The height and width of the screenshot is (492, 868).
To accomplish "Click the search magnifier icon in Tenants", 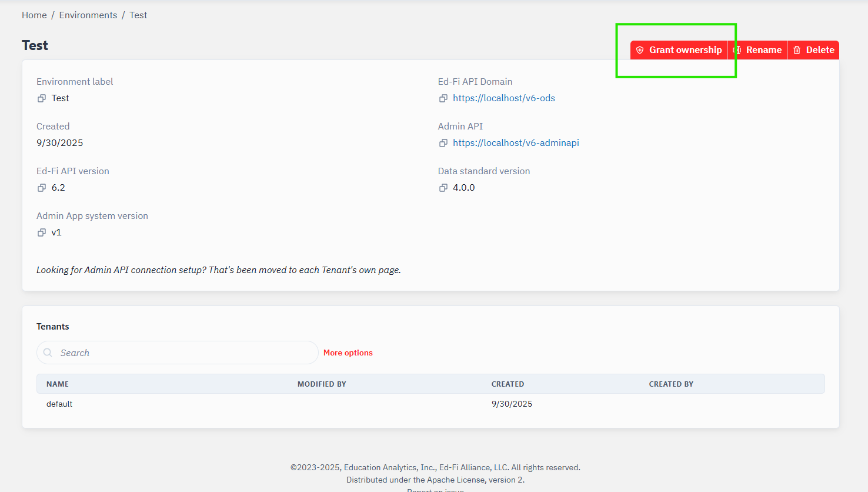I will [x=48, y=353].
